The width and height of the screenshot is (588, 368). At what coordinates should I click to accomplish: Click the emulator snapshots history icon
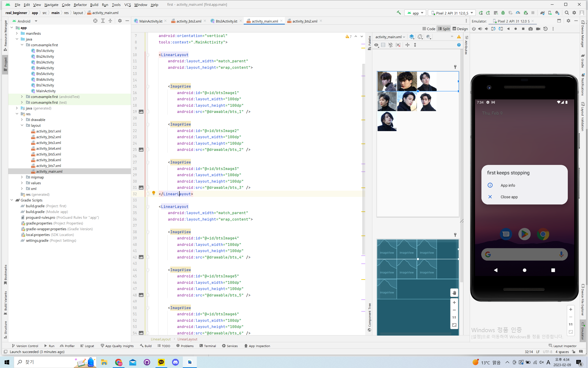[546, 29]
